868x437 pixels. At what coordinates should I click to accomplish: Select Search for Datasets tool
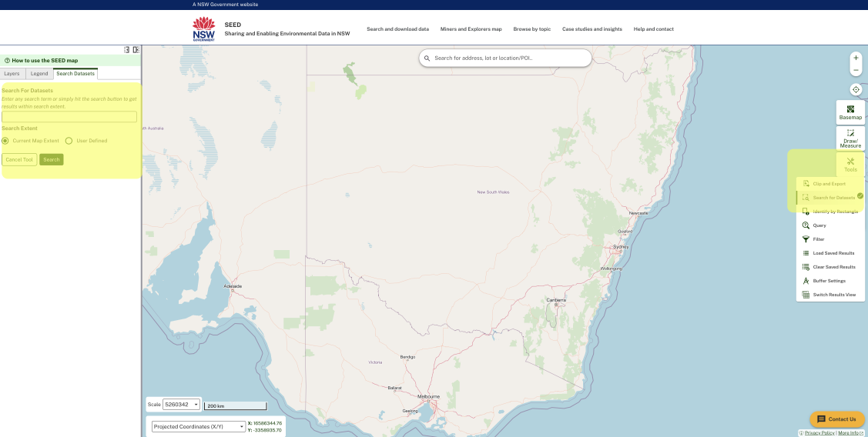(x=829, y=198)
